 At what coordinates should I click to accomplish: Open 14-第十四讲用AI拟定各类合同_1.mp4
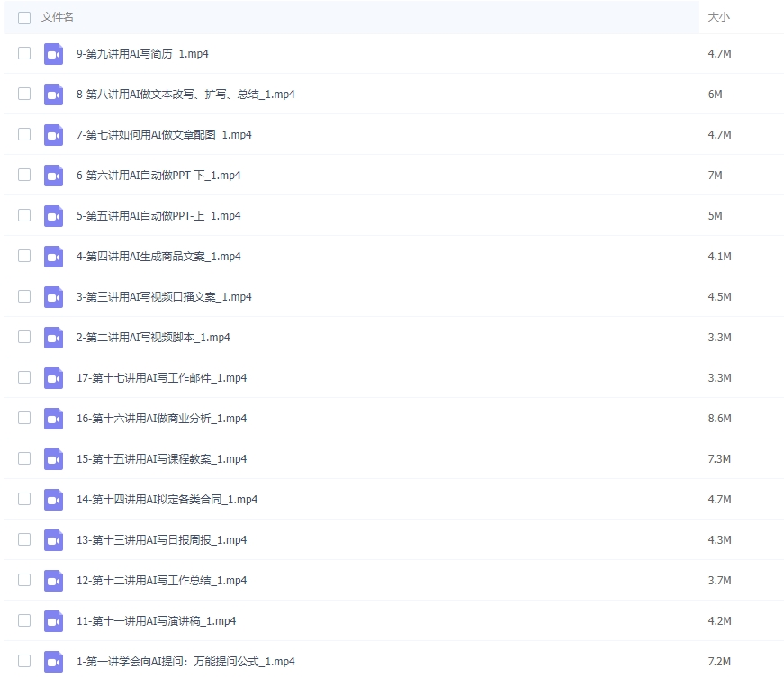[162, 499]
